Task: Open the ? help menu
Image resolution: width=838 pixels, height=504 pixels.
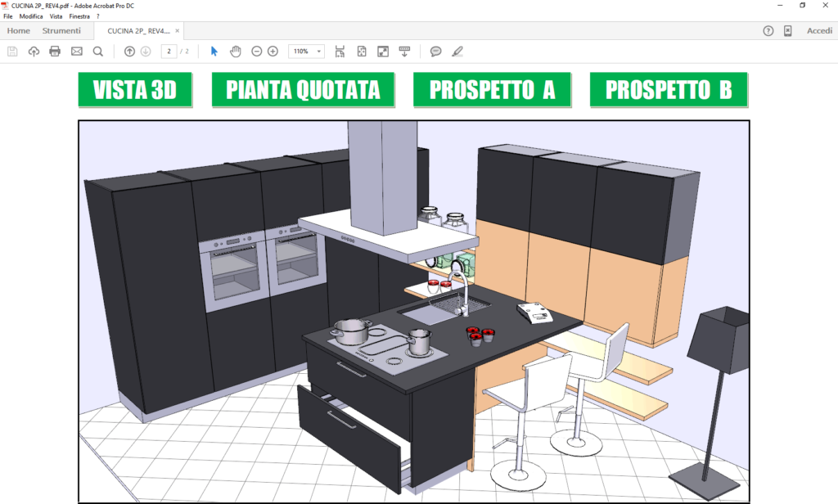Action: 98,16
